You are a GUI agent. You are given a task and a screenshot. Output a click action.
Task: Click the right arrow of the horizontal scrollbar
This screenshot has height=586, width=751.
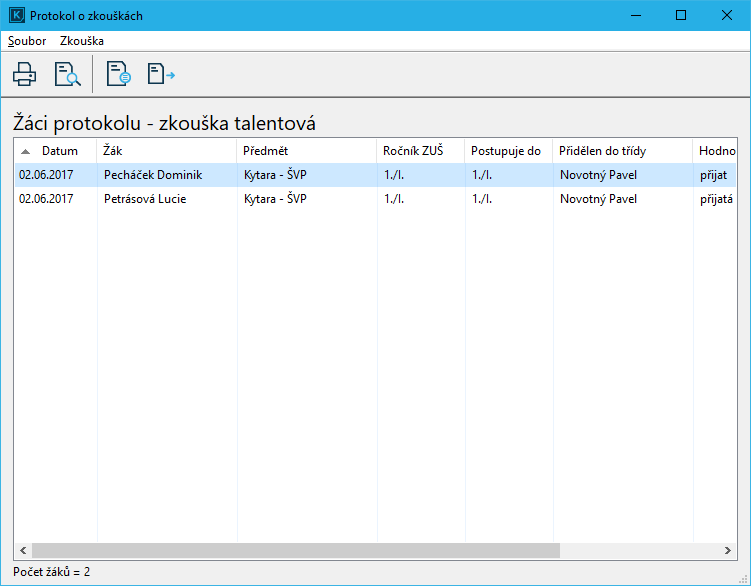728,550
